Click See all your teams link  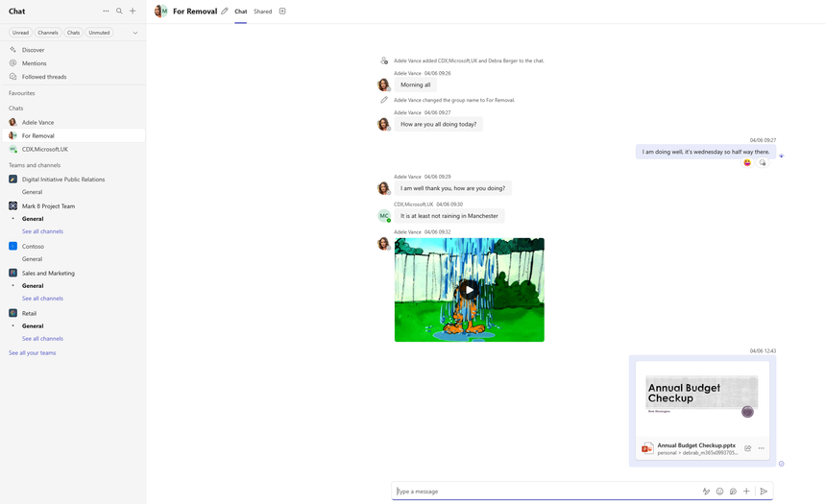[x=32, y=353]
